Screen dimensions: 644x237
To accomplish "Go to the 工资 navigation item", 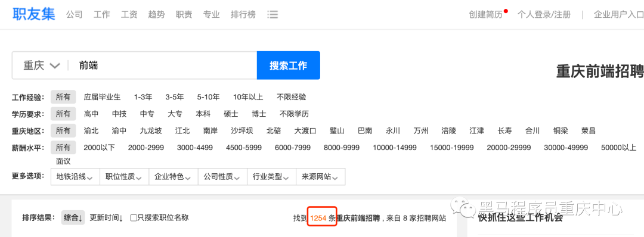I will click(129, 15).
